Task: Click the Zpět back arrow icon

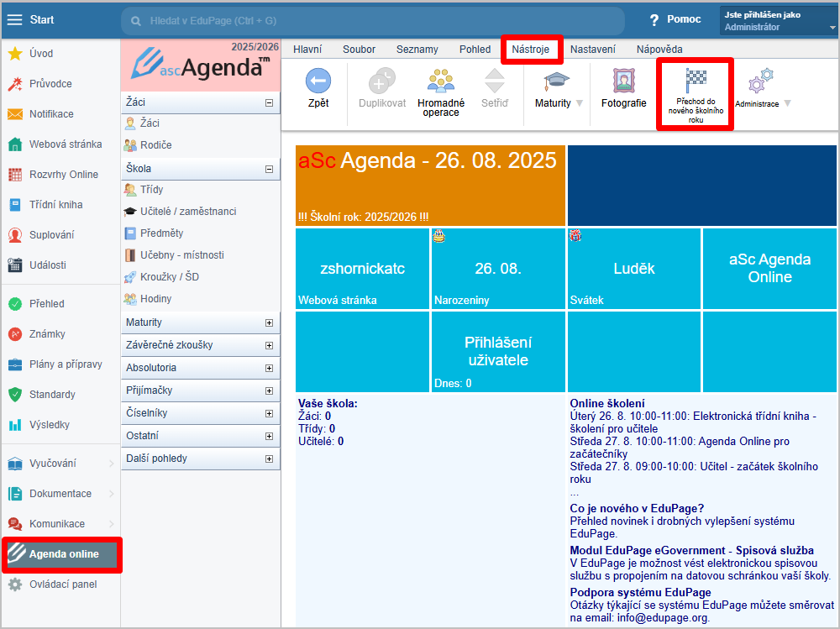Action: (318, 81)
